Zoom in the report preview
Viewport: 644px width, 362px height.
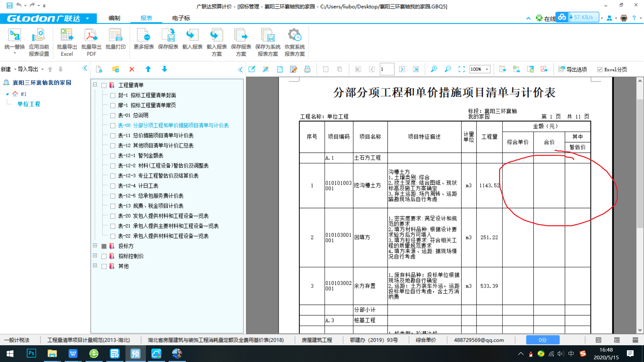pos(434,69)
